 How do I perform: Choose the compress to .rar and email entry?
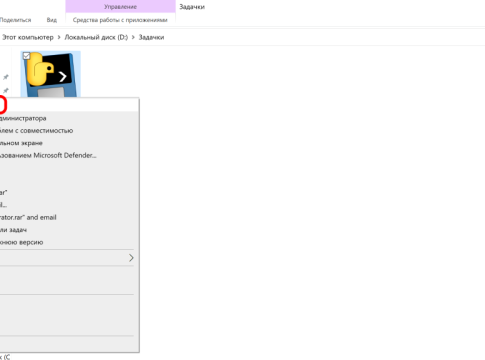click(x=69, y=217)
